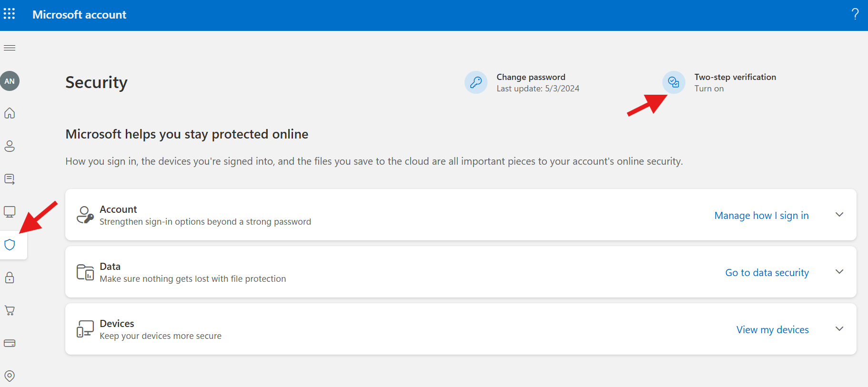Click 'Microsoft helps you stay protected online' heading

click(187, 134)
